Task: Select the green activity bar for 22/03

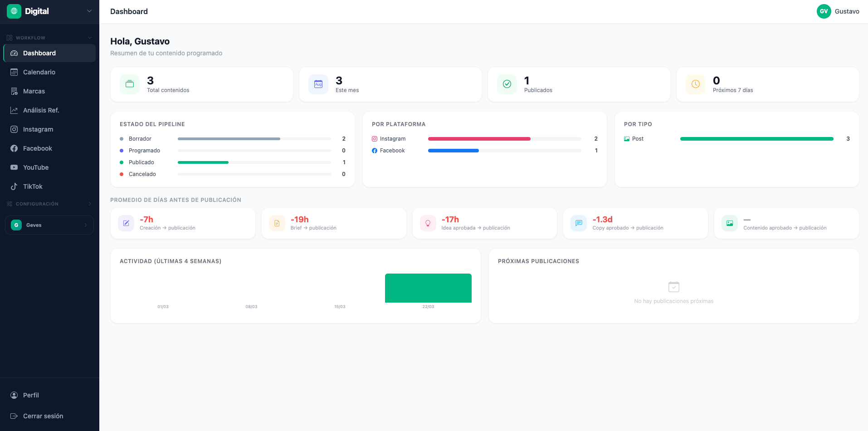Action: click(428, 288)
